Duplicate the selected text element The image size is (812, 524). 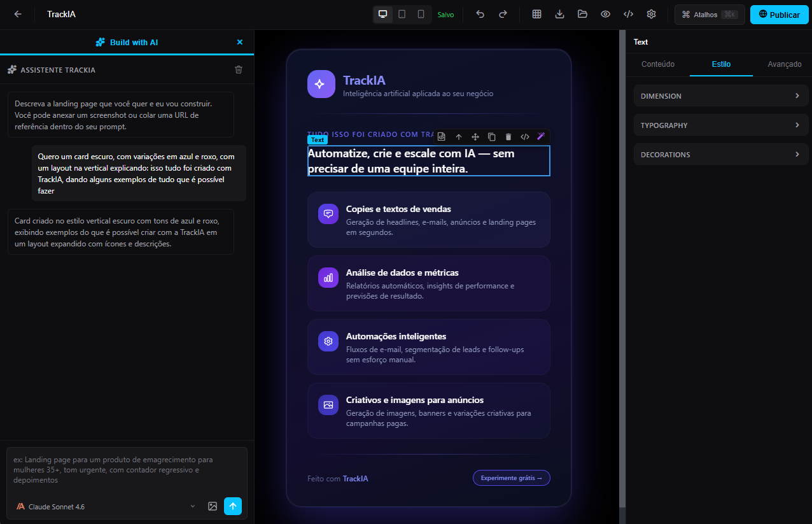(491, 137)
